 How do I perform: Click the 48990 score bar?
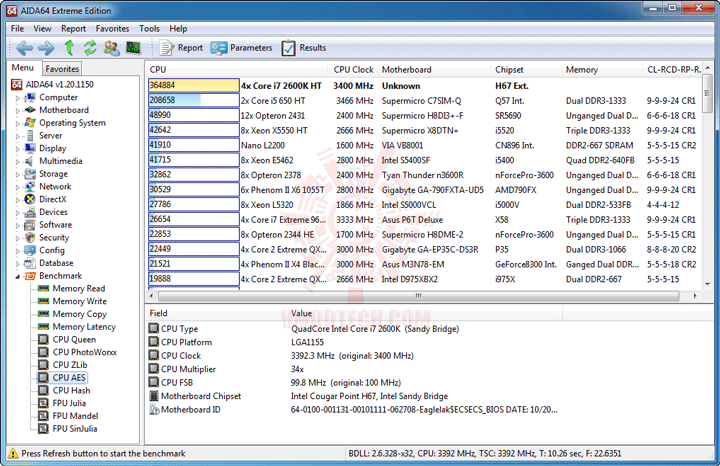pyautogui.click(x=193, y=115)
